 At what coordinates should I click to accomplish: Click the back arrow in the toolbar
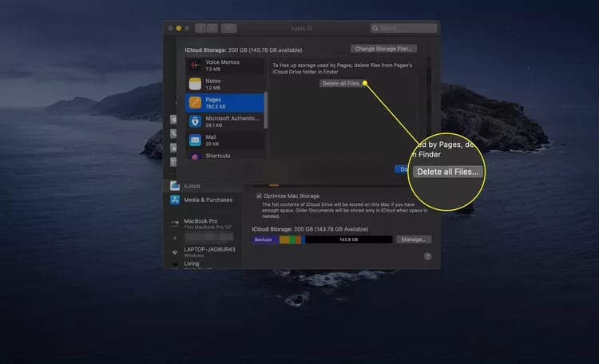point(200,28)
